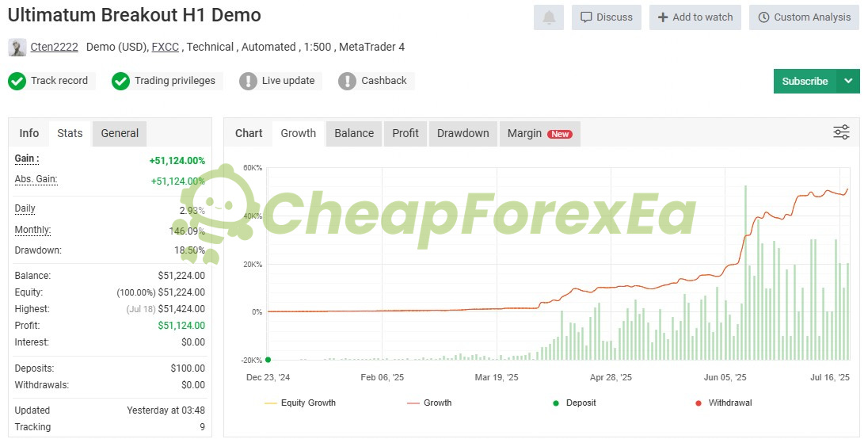868x439 pixels.
Task: Click the $51,224.00 Balance value
Action: click(x=181, y=276)
